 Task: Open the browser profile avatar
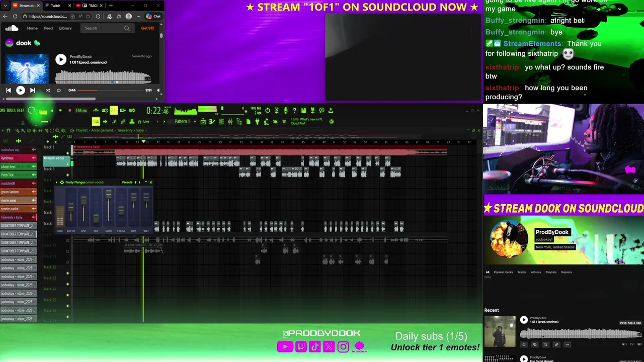click(x=129, y=16)
